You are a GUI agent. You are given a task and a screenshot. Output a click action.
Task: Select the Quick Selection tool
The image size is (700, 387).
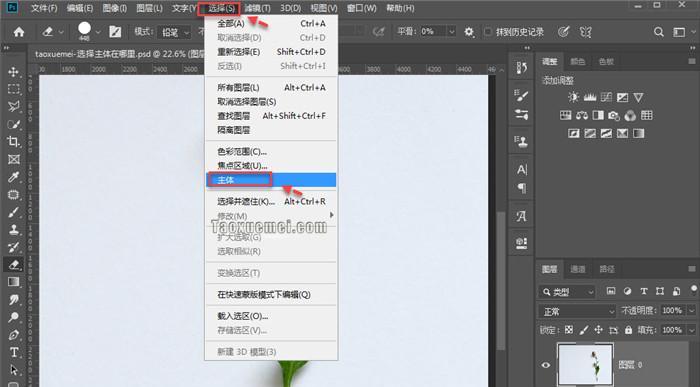(13, 124)
